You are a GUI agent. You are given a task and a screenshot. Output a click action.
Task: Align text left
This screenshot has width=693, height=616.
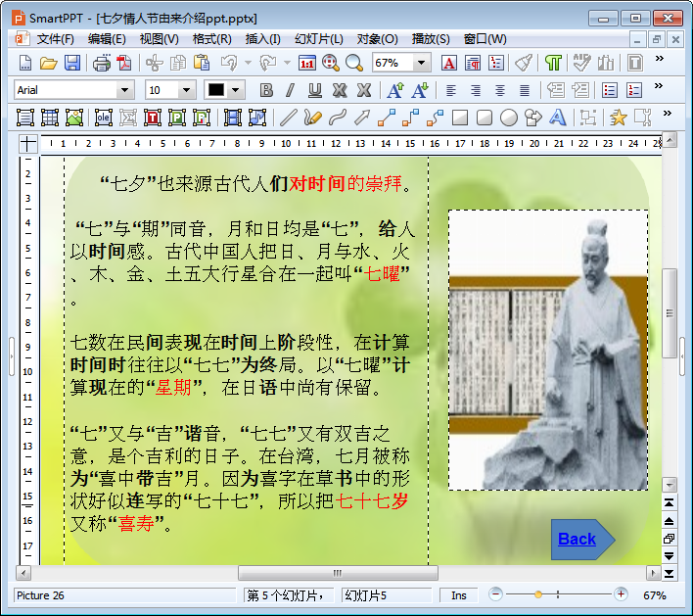click(x=451, y=90)
